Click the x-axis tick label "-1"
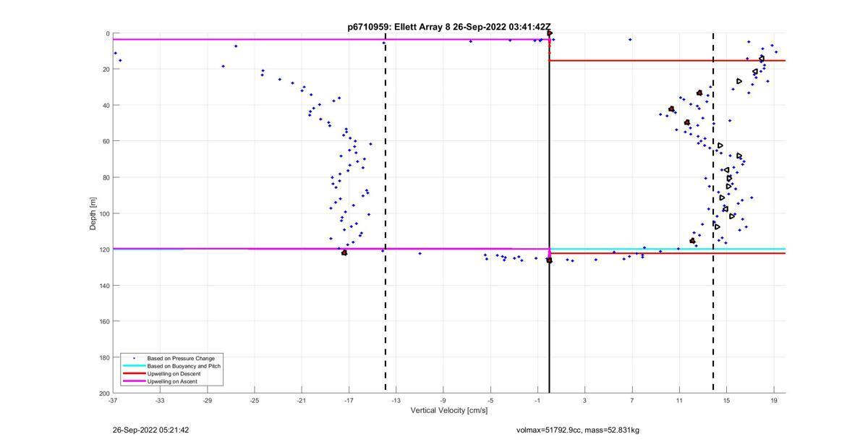The width and height of the screenshot is (868, 442). [537, 400]
